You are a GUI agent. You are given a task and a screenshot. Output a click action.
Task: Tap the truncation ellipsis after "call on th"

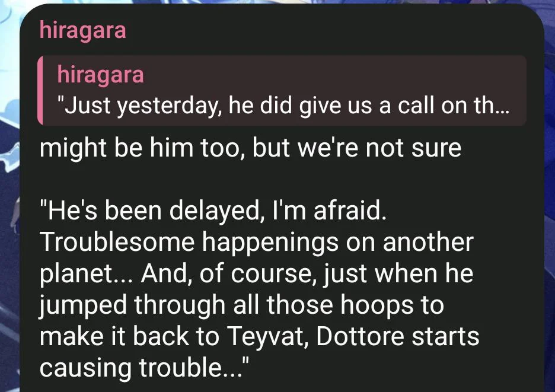tap(502, 110)
